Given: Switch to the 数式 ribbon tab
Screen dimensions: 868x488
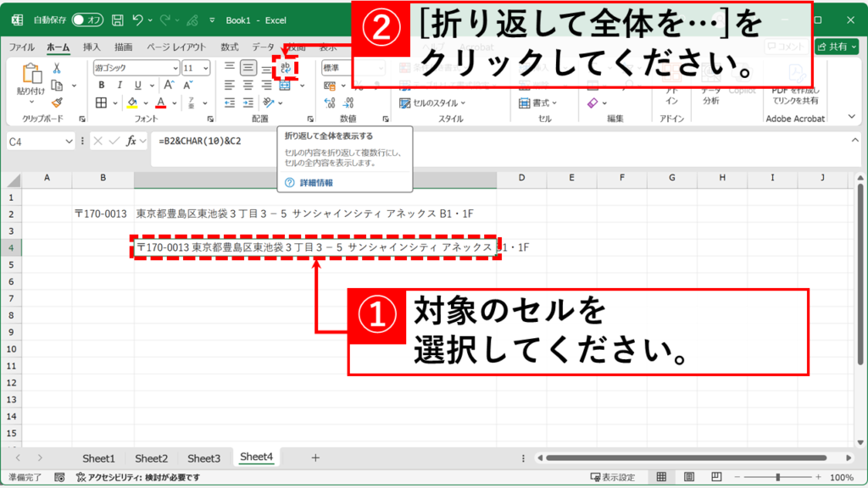Looking at the screenshot, I should pyautogui.click(x=229, y=47).
